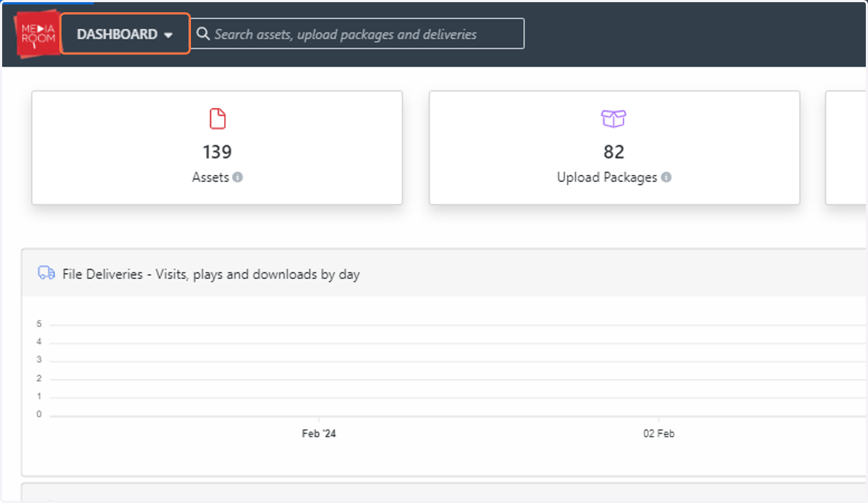Screen dimensions: 868x503
Task: Open the DASHBOARD dropdown menu
Action: pyautogui.click(x=125, y=34)
